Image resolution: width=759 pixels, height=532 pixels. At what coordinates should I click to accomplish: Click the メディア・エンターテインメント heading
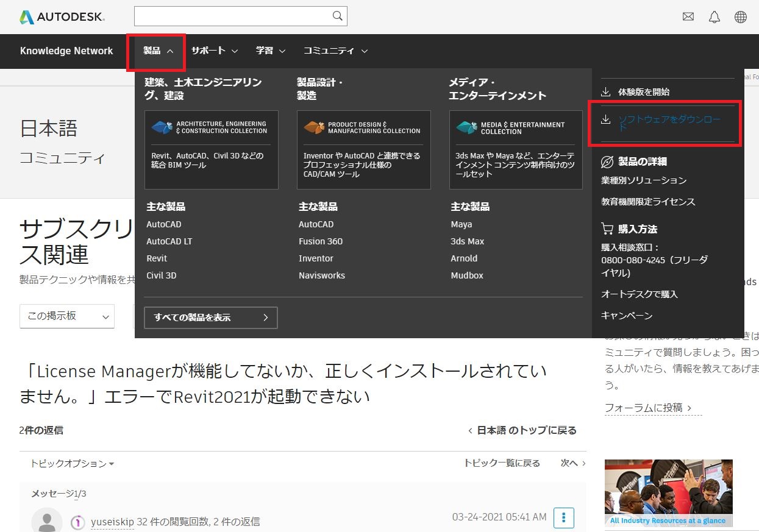497,89
